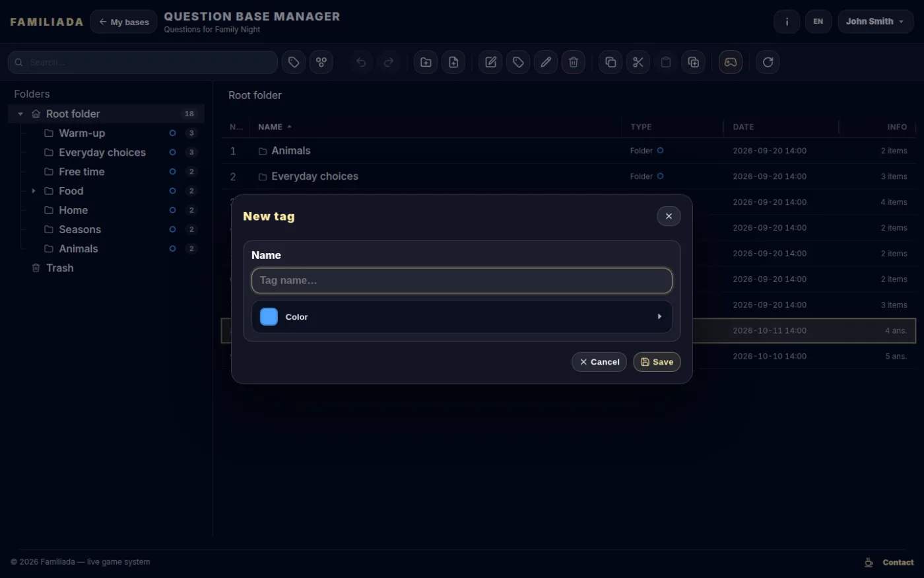Click the refresh icon in toolbar

coord(768,62)
